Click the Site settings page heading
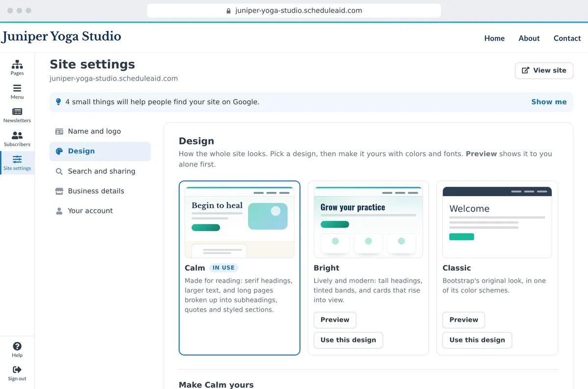 point(93,64)
